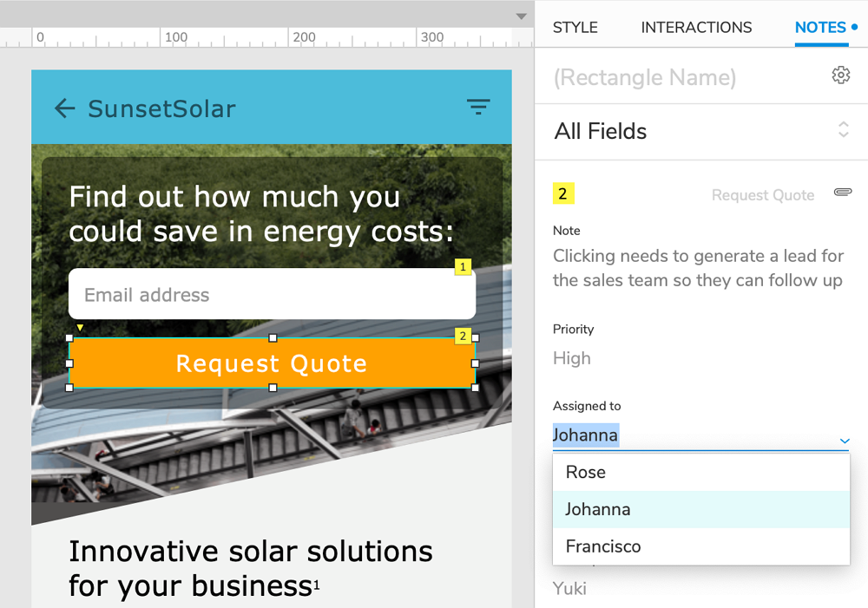This screenshot has height=608, width=868.
Task: Click the gray triangle above the canvas ruler
Action: 521,16
